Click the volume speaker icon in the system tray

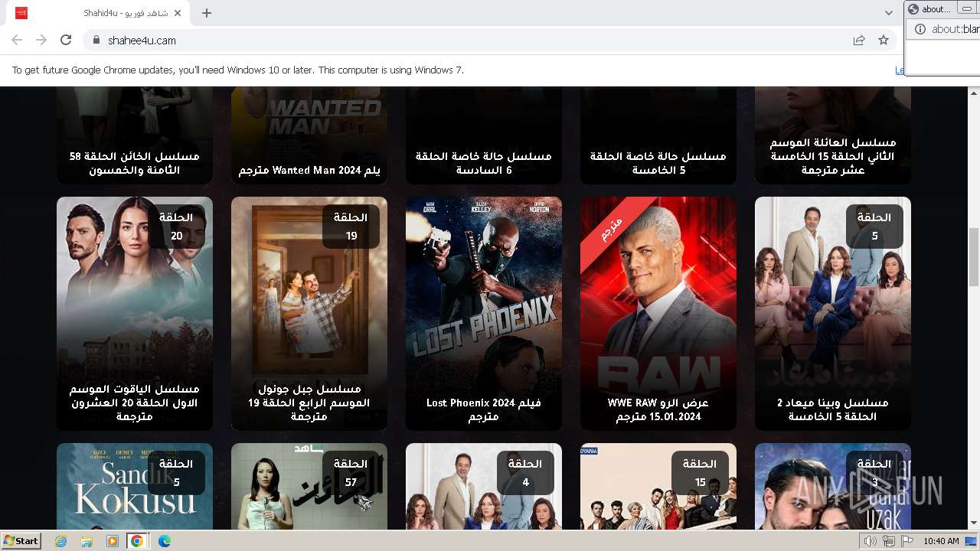point(871,541)
